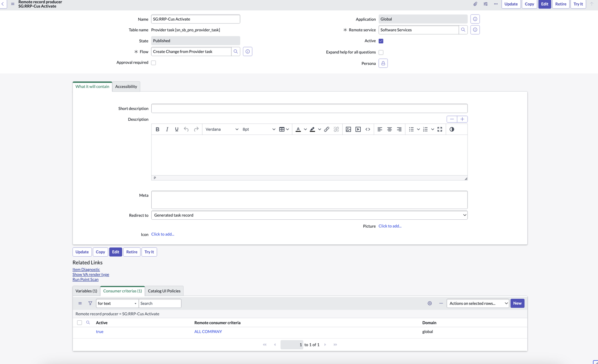Toggle high contrast icon in editor
Screen dimensions: 598x364
click(452, 129)
